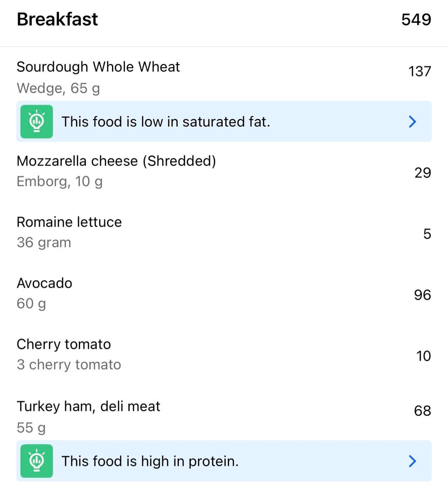This screenshot has width=448, height=491.
Task: Open the Breakfast meal header
Action: pyautogui.click(x=57, y=19)
